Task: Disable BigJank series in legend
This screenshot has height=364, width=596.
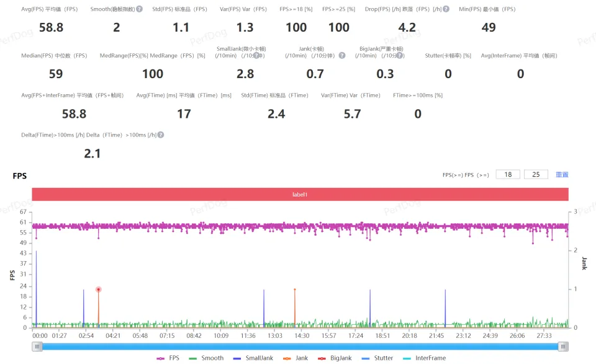Action: click(333, 358)
